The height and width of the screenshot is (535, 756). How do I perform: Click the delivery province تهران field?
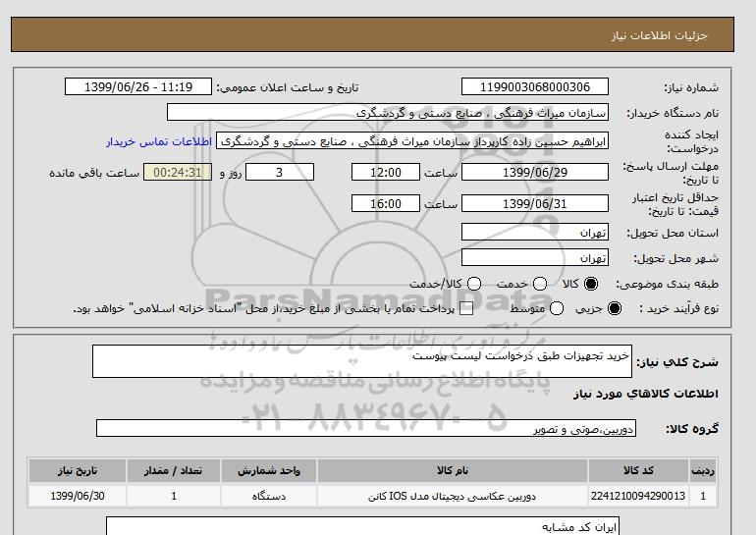click(x=535, y=232)
